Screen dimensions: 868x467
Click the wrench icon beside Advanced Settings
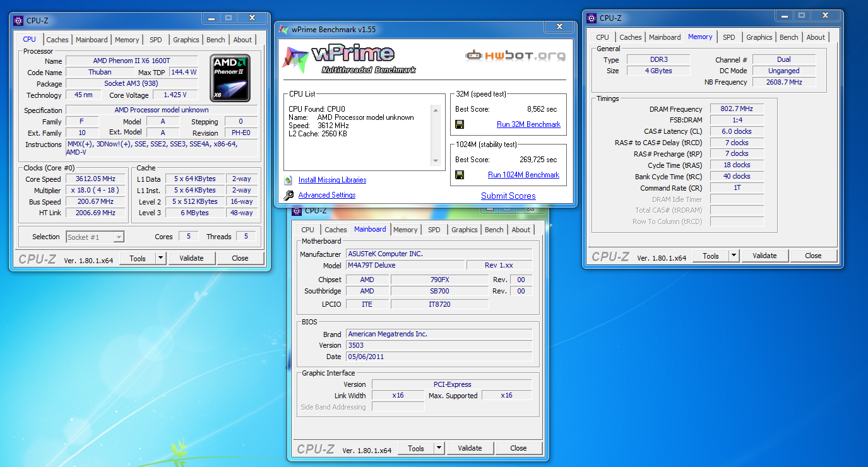[x=288, y=195]
